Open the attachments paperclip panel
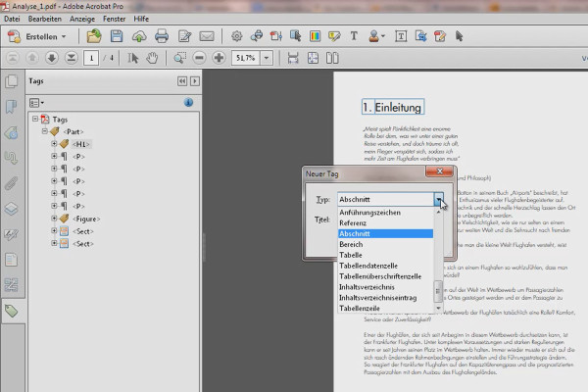588x392 pixels. coord(11,183)
